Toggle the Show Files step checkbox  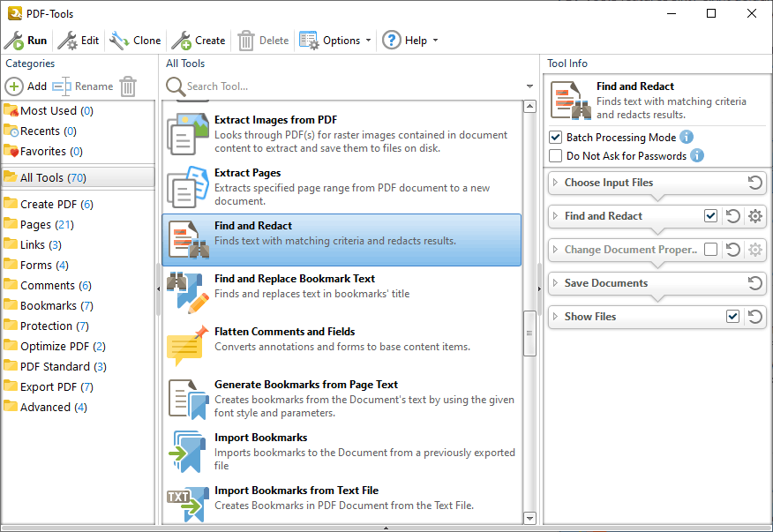point(733,317)
